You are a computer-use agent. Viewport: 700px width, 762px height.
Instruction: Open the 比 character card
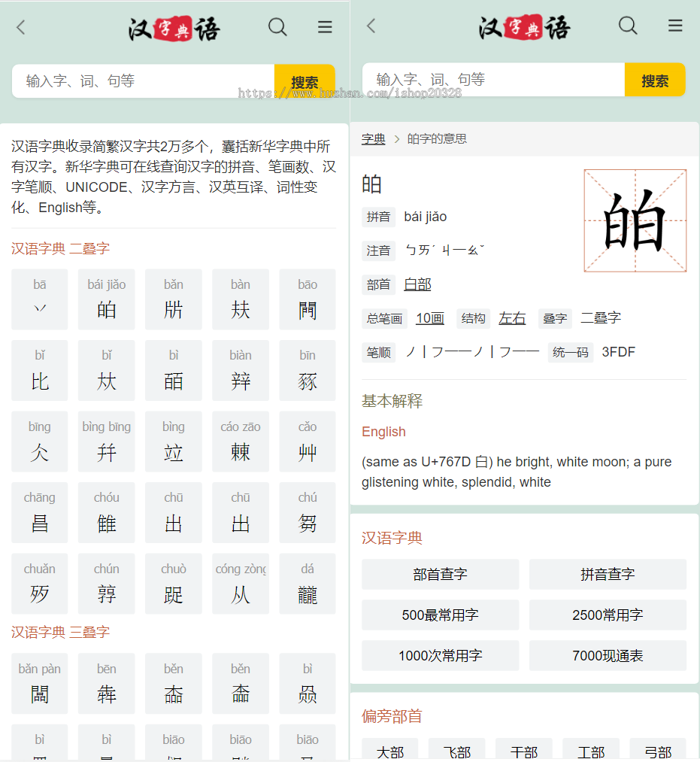[x=39, y=371]
